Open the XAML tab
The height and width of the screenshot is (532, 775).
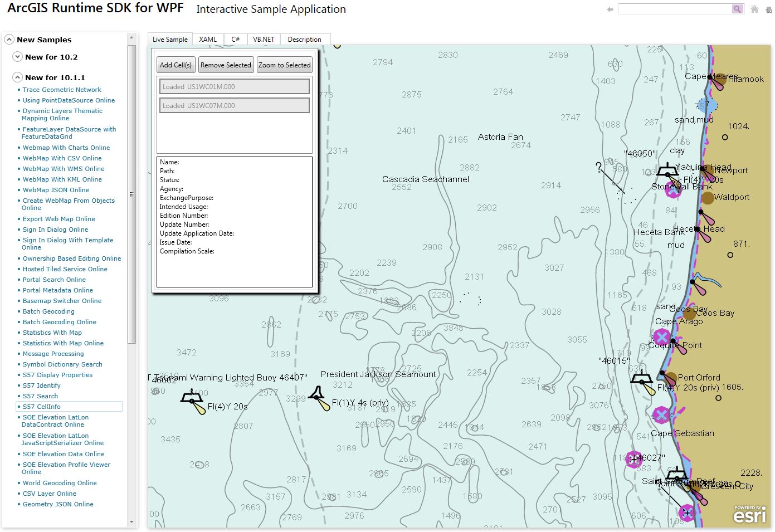(208, 40)
